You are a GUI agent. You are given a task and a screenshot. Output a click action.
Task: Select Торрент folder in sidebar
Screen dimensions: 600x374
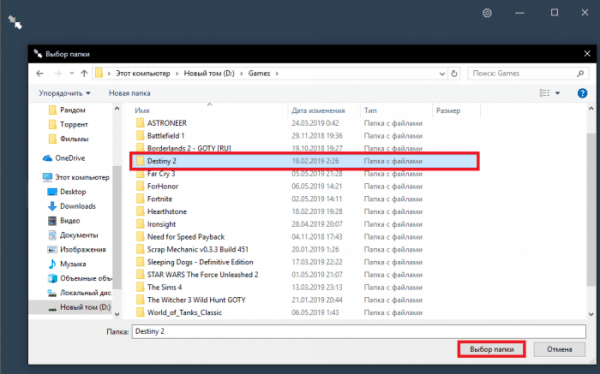(x=68, y=124)
